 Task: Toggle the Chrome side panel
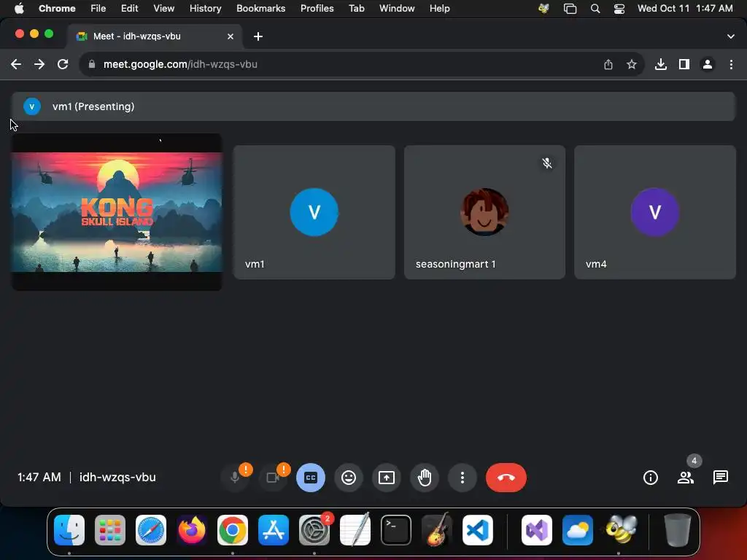click(x=684, y=64)
